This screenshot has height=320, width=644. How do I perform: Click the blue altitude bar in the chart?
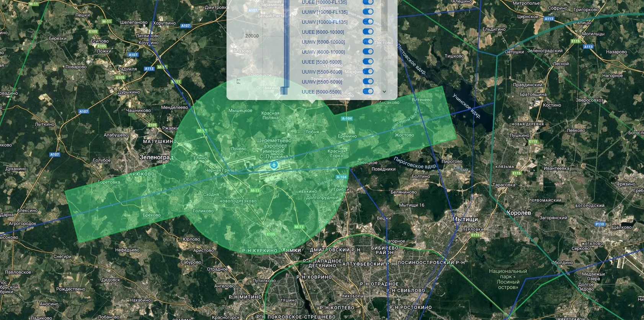[286, 43]
